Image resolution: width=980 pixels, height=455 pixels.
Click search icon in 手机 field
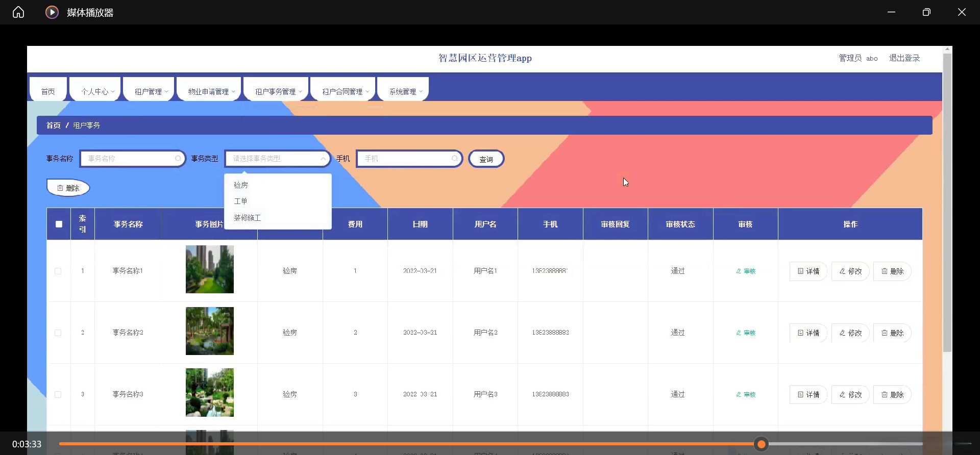(x=454, y=159)
